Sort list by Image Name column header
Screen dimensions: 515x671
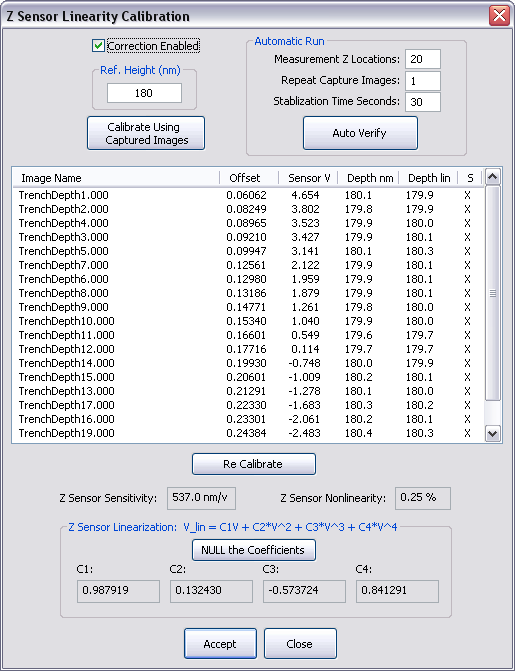tap(116, 178)
